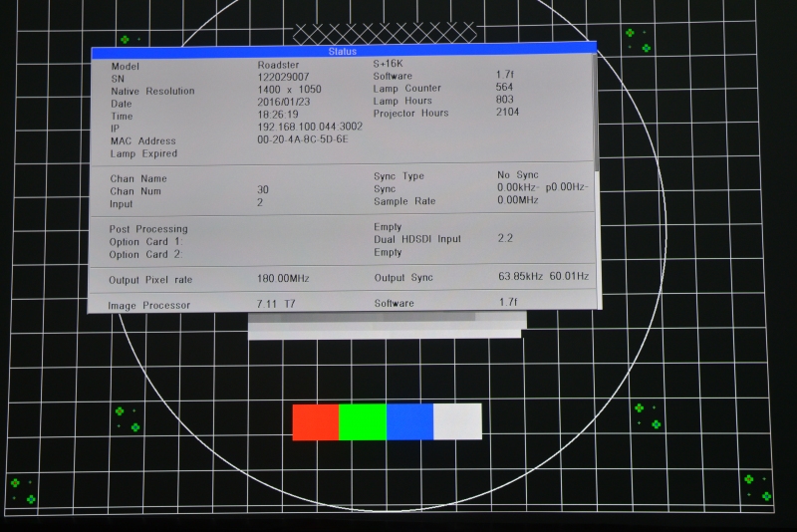The width and height of the screenshot is (797, 532).
Task: Select the No Sync value
Action: click(518, 174)
